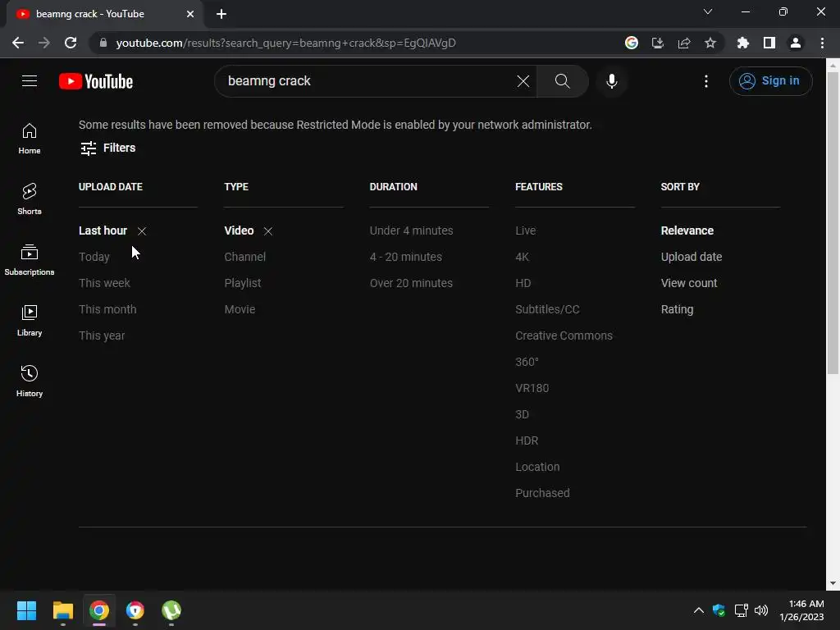
Task: Filter by This year upload date
Action: click(x=101, y=336)
